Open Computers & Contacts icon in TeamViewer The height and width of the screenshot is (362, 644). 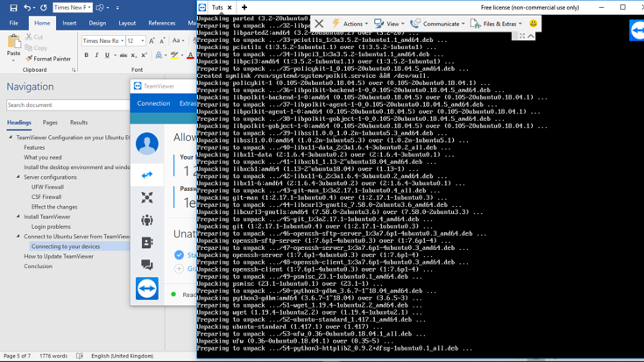pos(147,243)
